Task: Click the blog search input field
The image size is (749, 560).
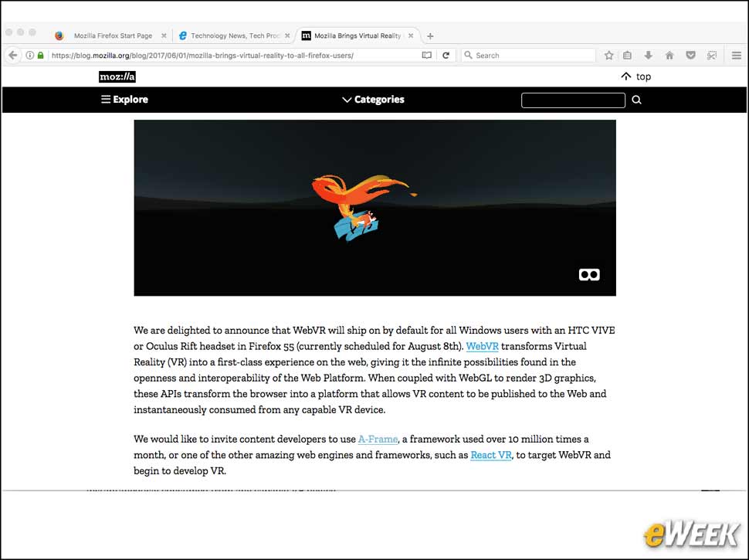Action: pos(573,100)
